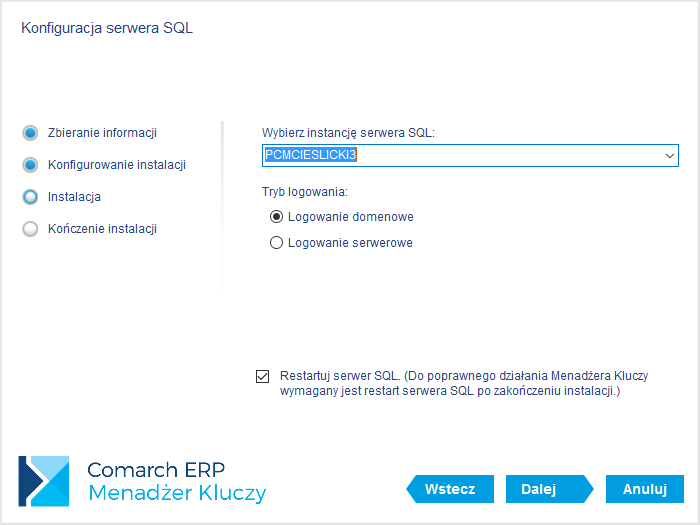The image size is (700, 525).
Task: Click the Konfigurowanie instalacji step circle
Action: (x=30, y=165)
